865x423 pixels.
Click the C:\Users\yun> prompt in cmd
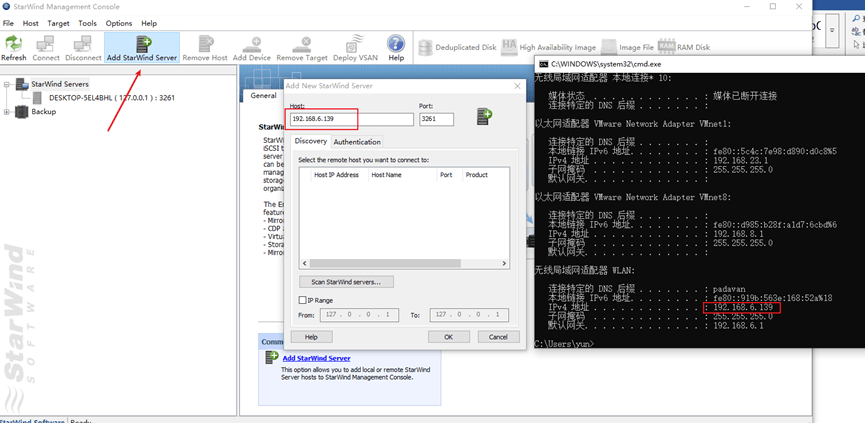(564, 344)
